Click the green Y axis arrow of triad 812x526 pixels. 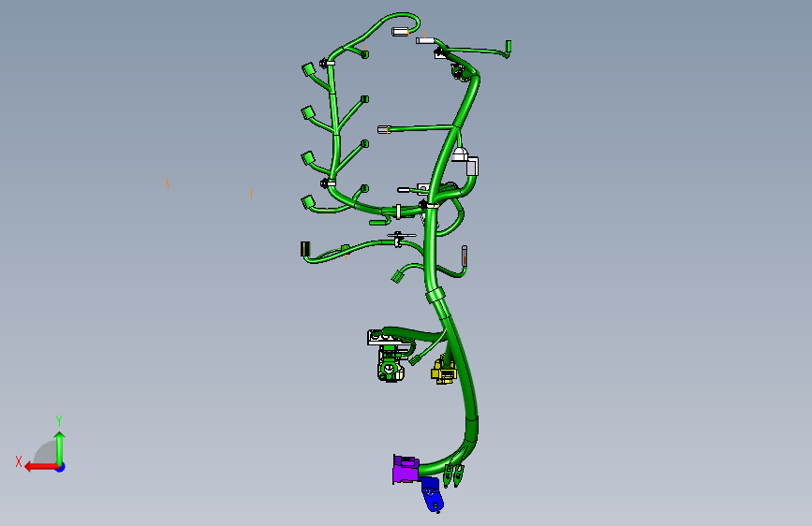pyautogui.click(x=60, y=447)
